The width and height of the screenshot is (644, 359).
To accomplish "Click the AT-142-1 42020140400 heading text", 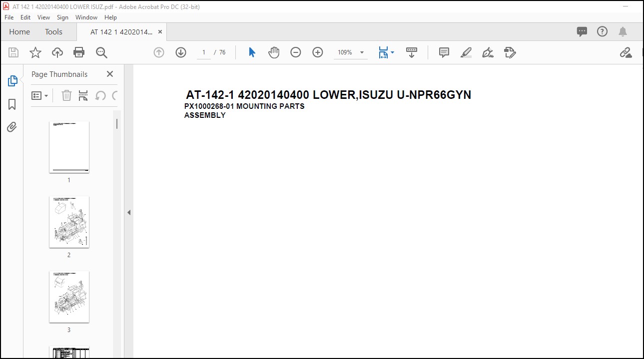I will coord(329,95).
